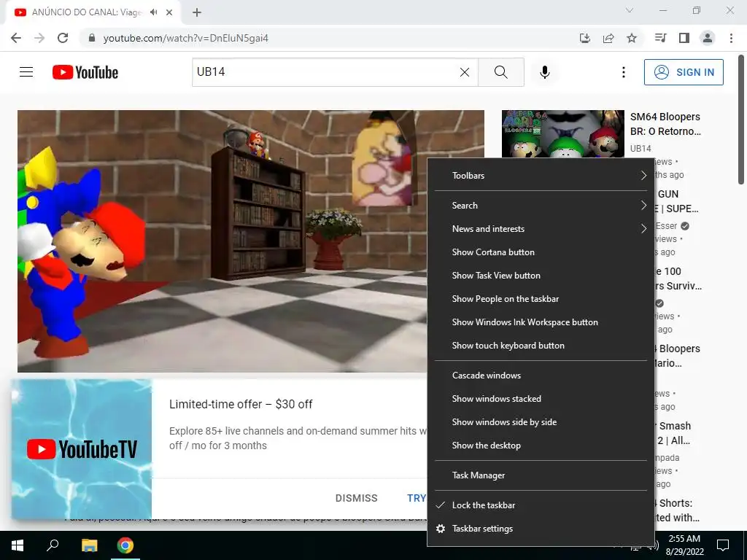Dismiss the YouTube TV offer
Viewport: 747px width, 560px height.
point(356,498)
